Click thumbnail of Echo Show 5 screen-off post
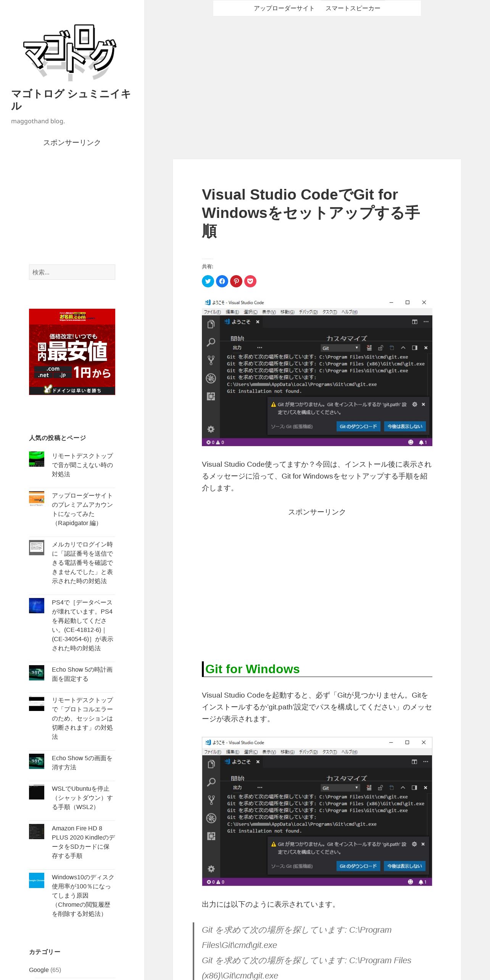The image size is (490, 980). [37, 761]
